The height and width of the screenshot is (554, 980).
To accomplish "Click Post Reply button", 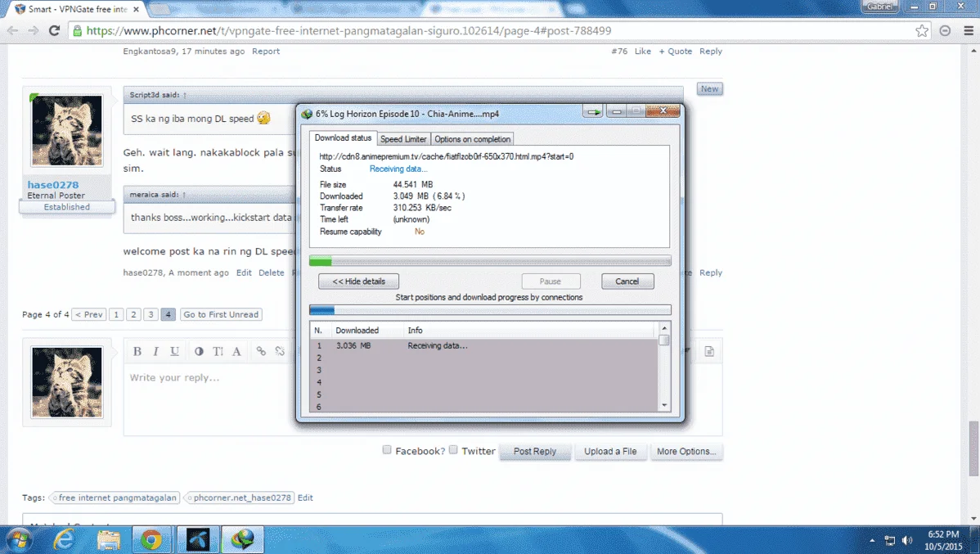I will coord(535,452).
